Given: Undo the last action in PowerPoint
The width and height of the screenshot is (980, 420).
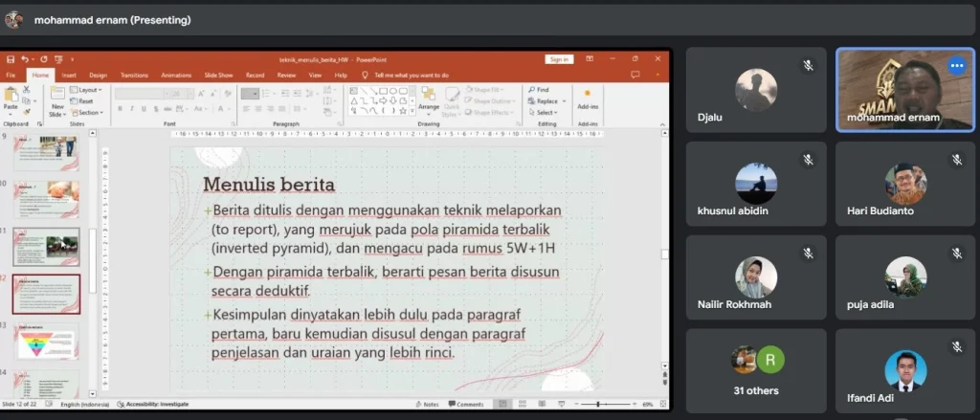Looking at the screenshot, I should coord(24,59).
